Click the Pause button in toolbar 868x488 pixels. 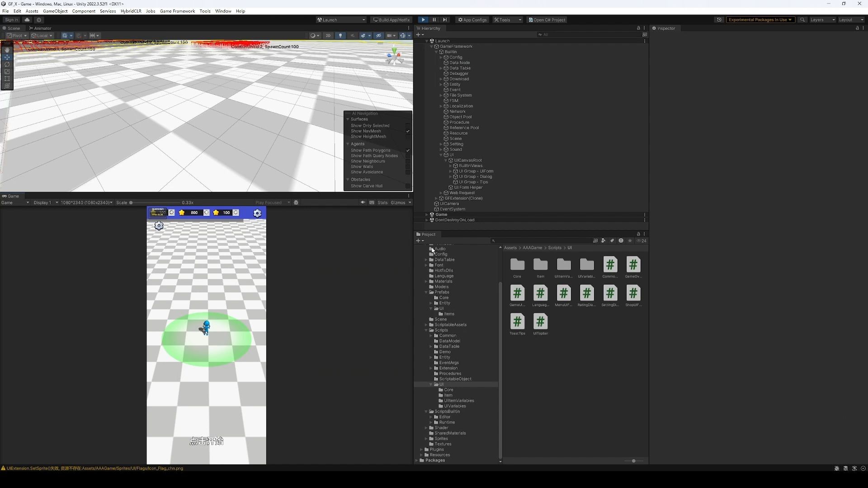(x=434, y=20)
